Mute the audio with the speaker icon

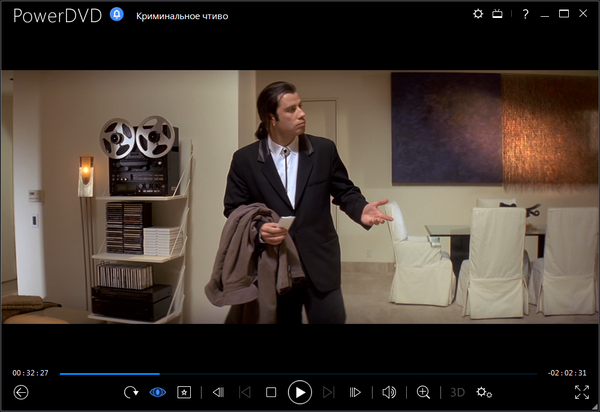389,392
